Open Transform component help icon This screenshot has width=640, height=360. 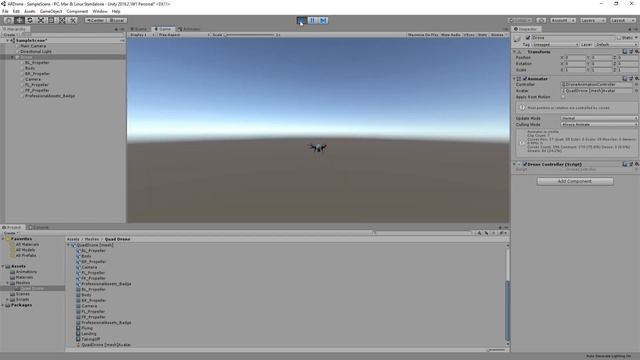pos(625,52)
